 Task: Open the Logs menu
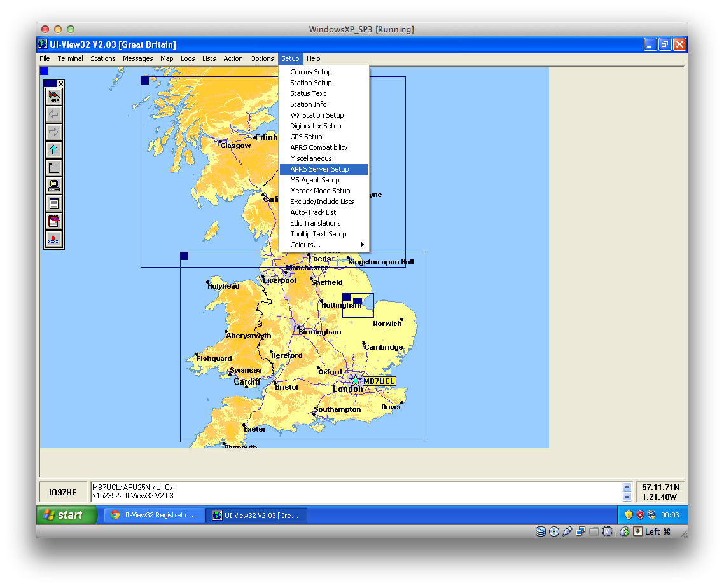pyautogui.click(x=188, y=58)
